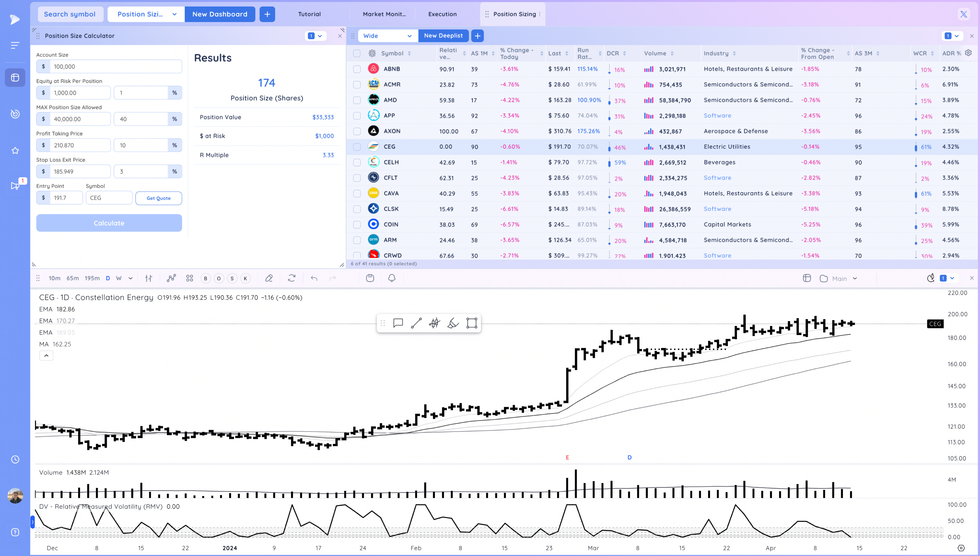Tick the checkbox beside COIN symbol

pos(357,224)
